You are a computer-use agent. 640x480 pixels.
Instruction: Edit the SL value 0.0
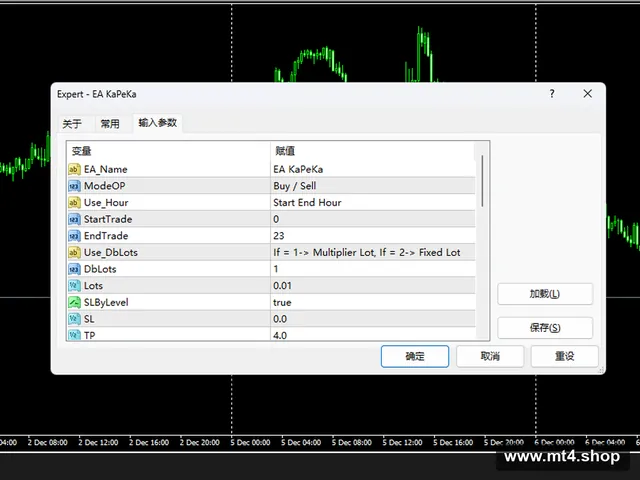click(x=373, y=319)
